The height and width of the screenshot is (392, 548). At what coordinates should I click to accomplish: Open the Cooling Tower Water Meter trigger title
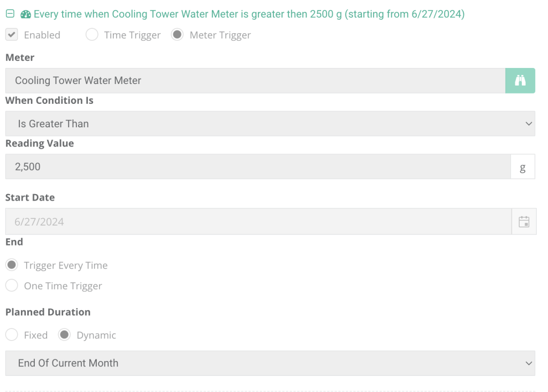249,14
